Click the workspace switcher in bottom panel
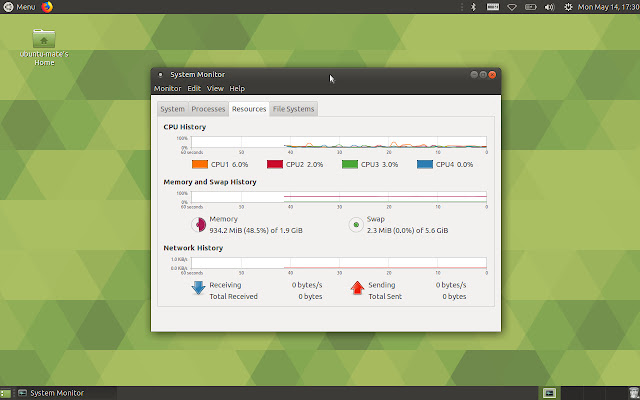Image resolution: width=640 pixels, height=400 pixels. click(582, 393)
